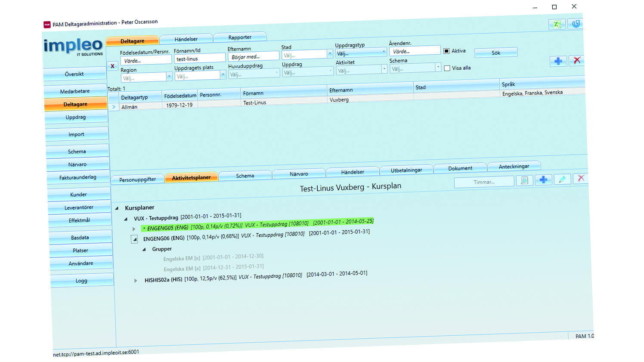
Task: Open the Händelser tab next to Rapporter
Action: tap(186, 39)
